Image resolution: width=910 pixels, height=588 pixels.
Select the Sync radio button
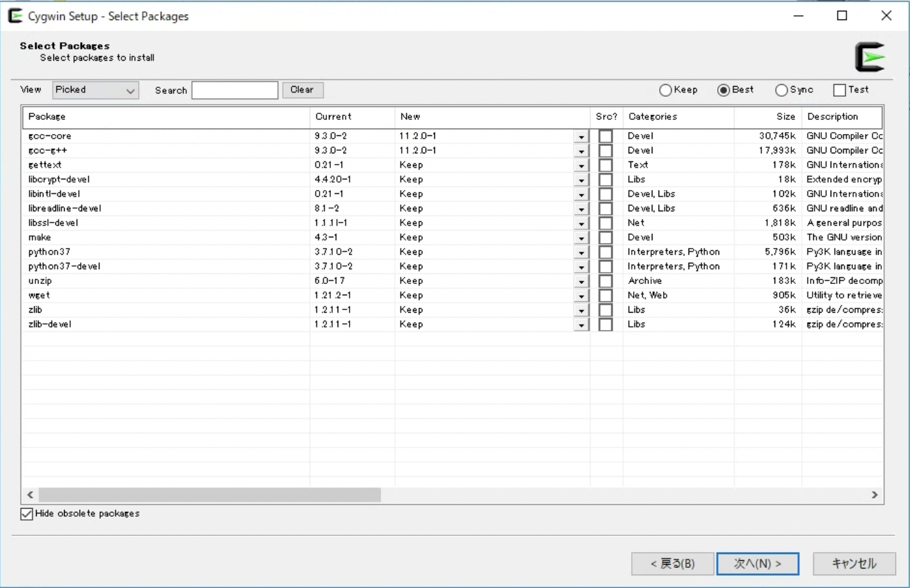pyautogui.click(x=781, y=89)
